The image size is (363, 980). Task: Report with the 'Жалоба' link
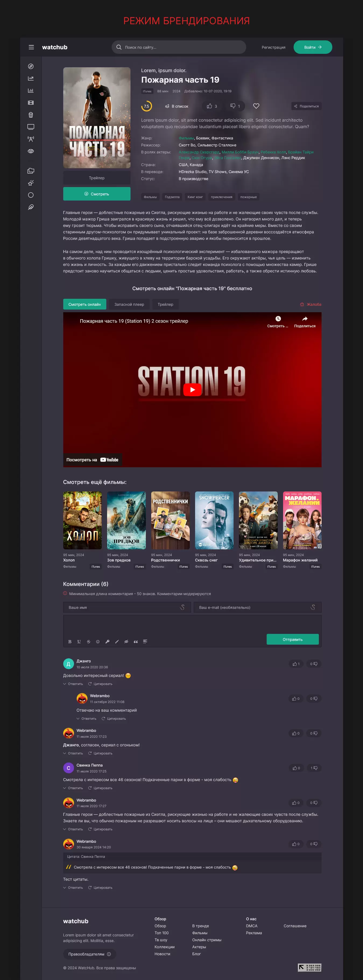pyautogui.click(x=311, y=304)
